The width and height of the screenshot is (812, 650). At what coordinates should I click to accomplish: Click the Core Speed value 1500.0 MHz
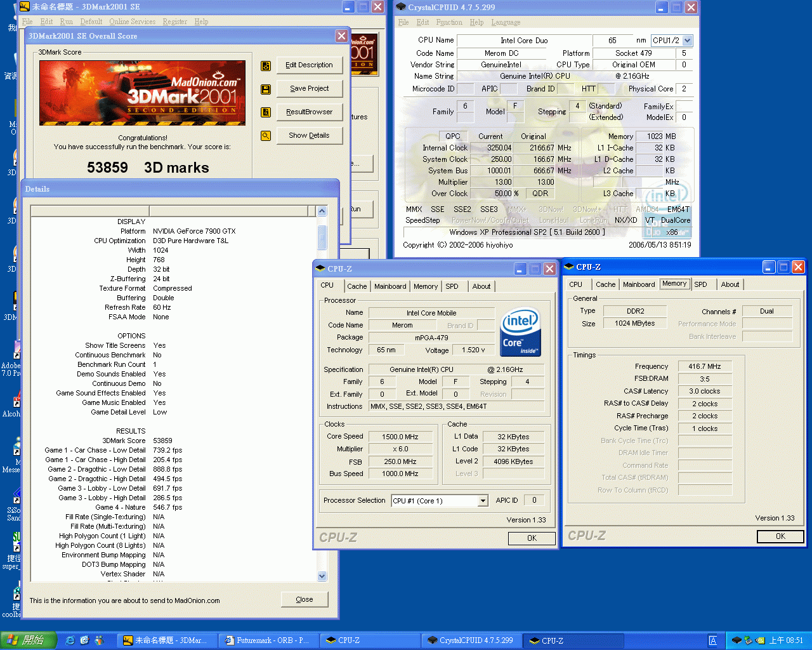coord(400,437)
